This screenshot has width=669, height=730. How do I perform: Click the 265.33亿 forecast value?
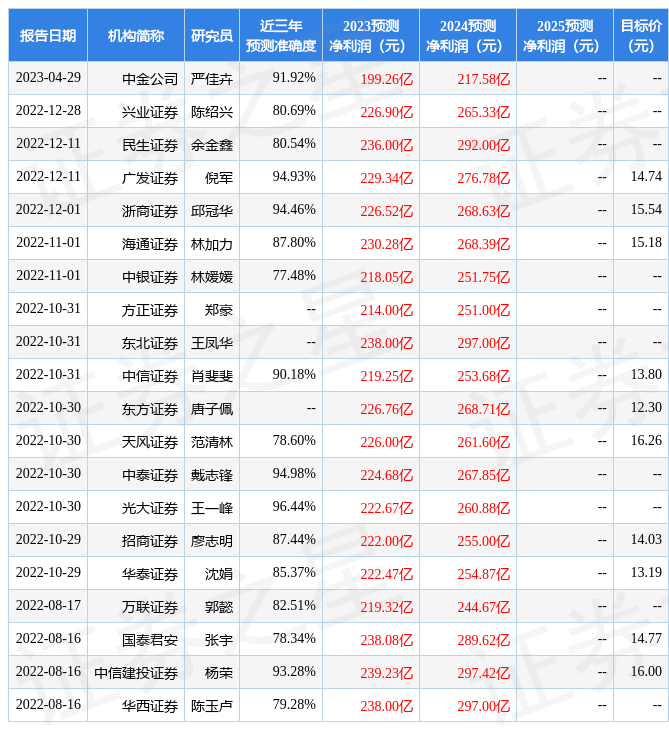[x=483, y=112]
